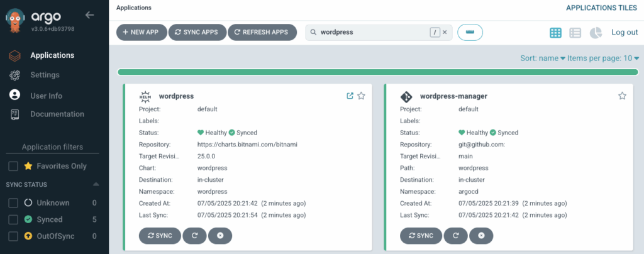Click the Applications stack icon in sidebar
The height and width of the screenshot is (254, 644).
(15, 56)
